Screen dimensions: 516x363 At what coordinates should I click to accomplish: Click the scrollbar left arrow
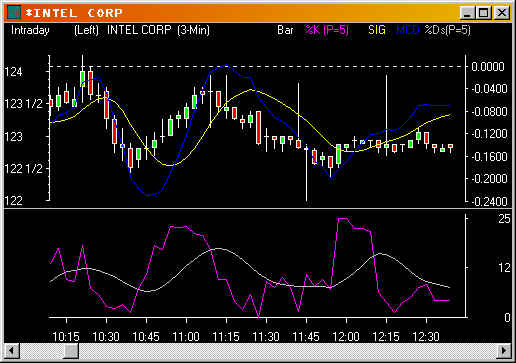12,351
